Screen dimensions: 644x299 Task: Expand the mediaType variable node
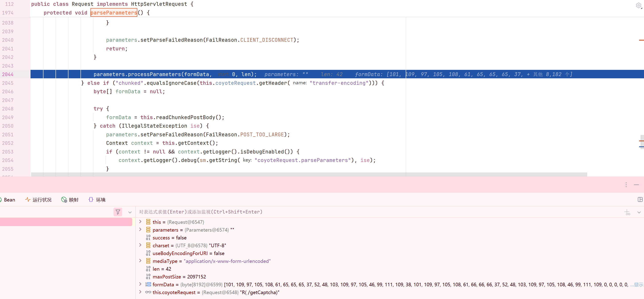pyautogui.click(x=140, y=261)
